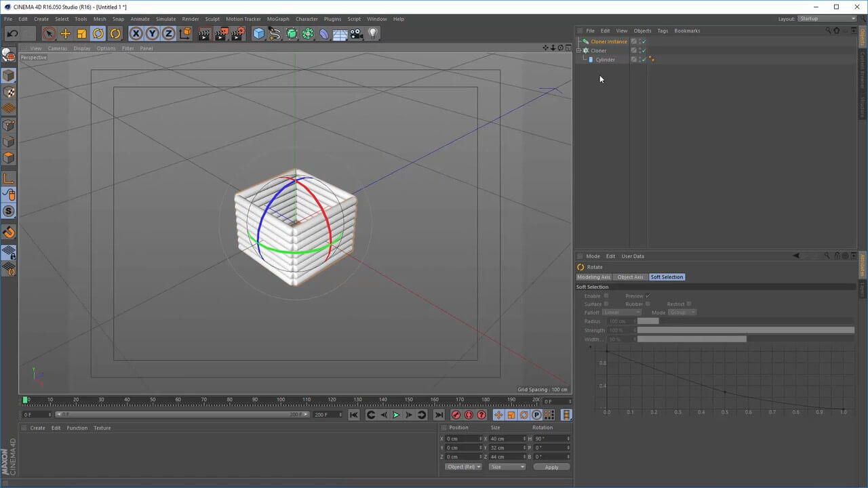Toggle Cylinder enabled checkmark
The image size is (868, 488).
click(x=643, y=60)
